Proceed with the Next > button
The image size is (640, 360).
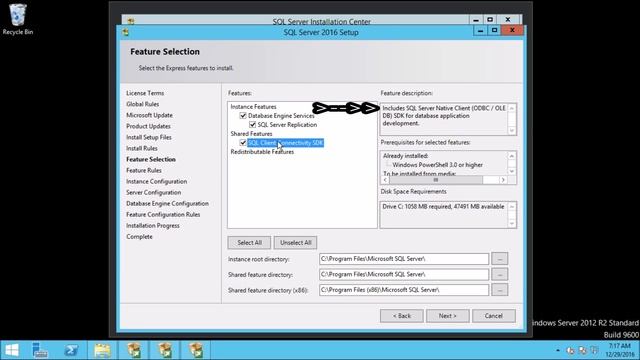click(x=448, y=316)
